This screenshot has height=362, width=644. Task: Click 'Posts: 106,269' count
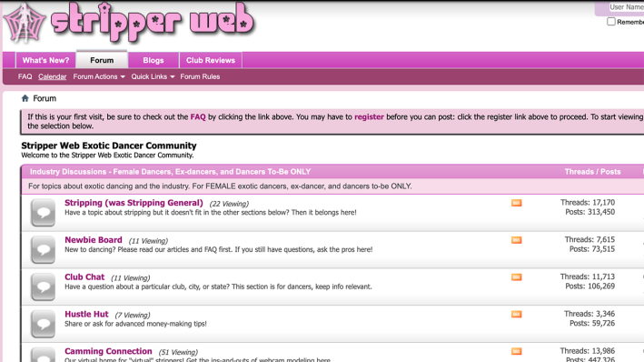pyautogui.click(x=590, y=286)
